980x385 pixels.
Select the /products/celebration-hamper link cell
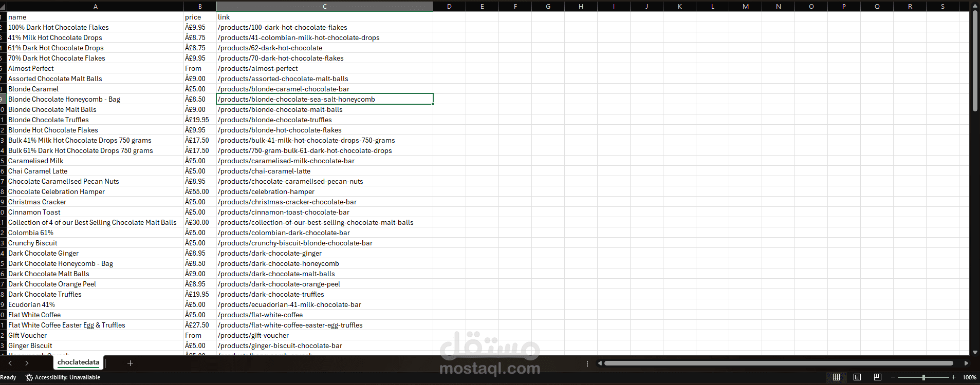325,191
